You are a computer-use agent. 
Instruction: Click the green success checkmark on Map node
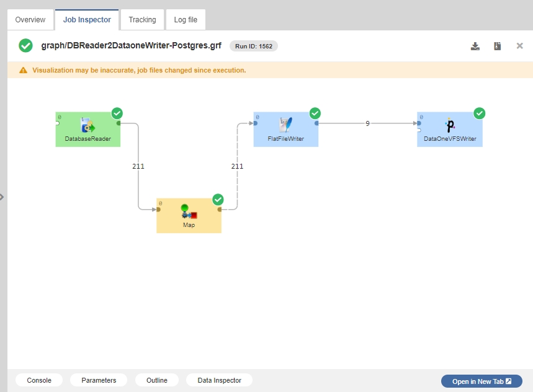pyautogui.click(x=218, y=199)
